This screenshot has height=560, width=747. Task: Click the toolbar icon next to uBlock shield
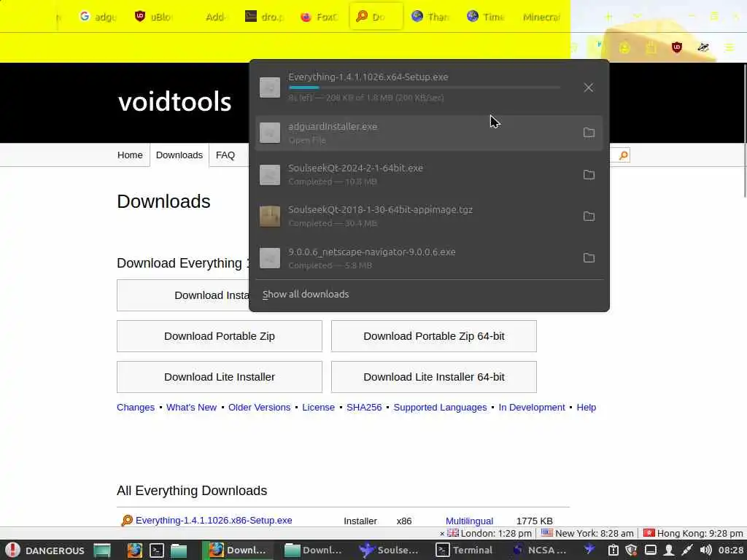pos(703,47)
